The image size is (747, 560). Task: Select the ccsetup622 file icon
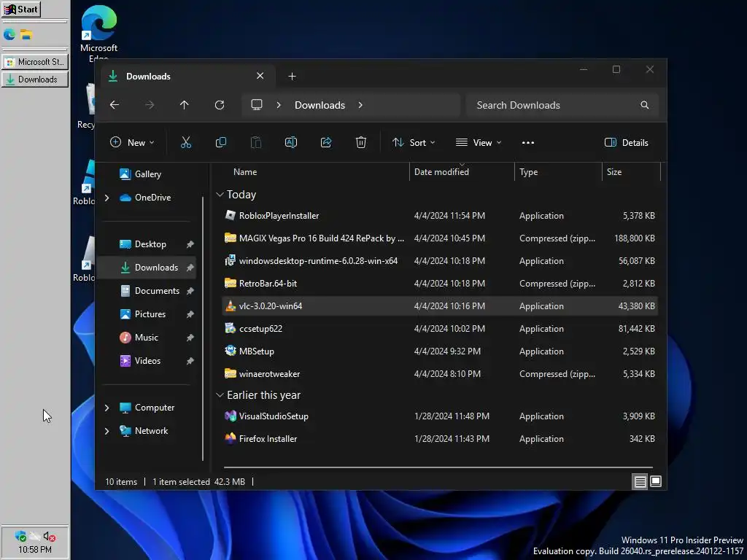[230, 328]
